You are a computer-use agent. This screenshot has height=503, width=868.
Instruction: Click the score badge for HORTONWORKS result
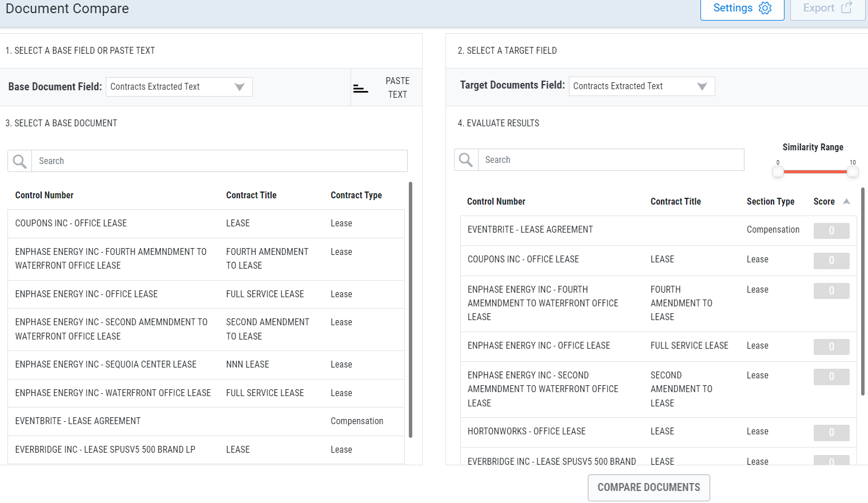(831, 433)
